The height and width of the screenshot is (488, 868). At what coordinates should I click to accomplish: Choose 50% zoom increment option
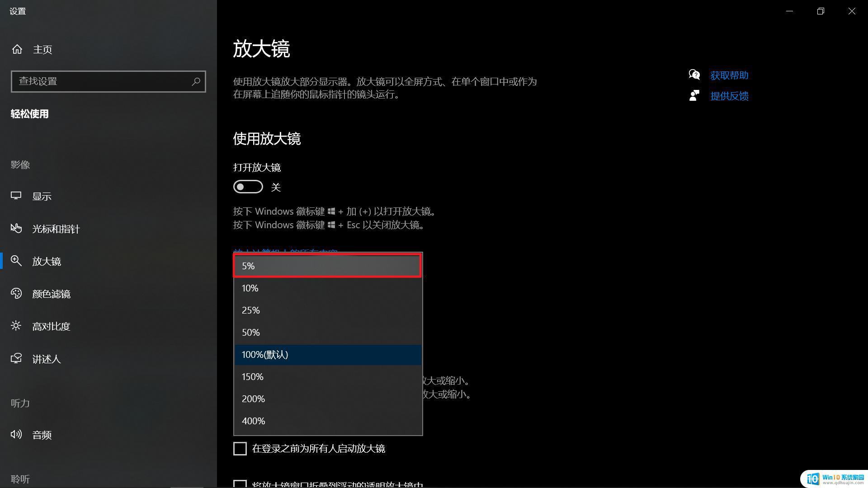328,333
